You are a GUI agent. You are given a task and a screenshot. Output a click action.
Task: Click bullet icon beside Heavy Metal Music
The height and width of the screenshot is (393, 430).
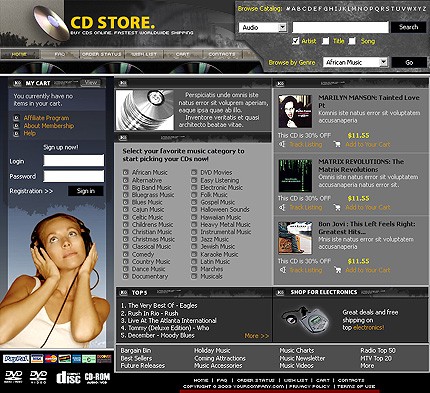[x=194, y=224]
